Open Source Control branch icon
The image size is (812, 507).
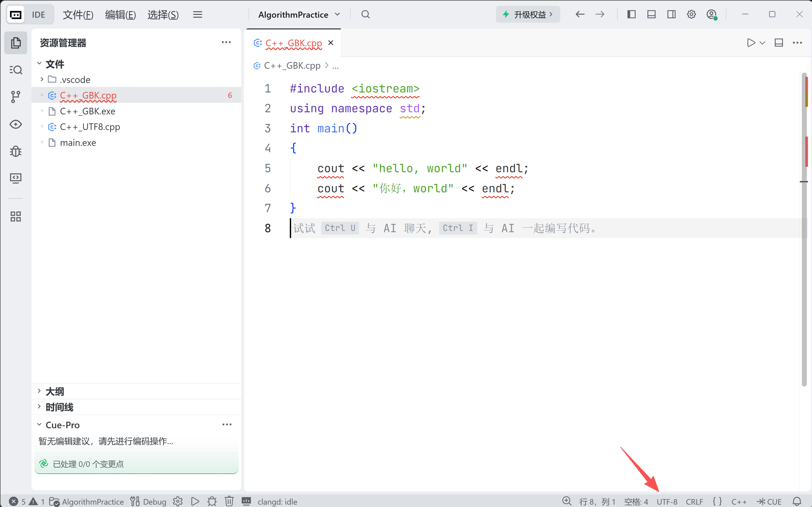[16, 97]
